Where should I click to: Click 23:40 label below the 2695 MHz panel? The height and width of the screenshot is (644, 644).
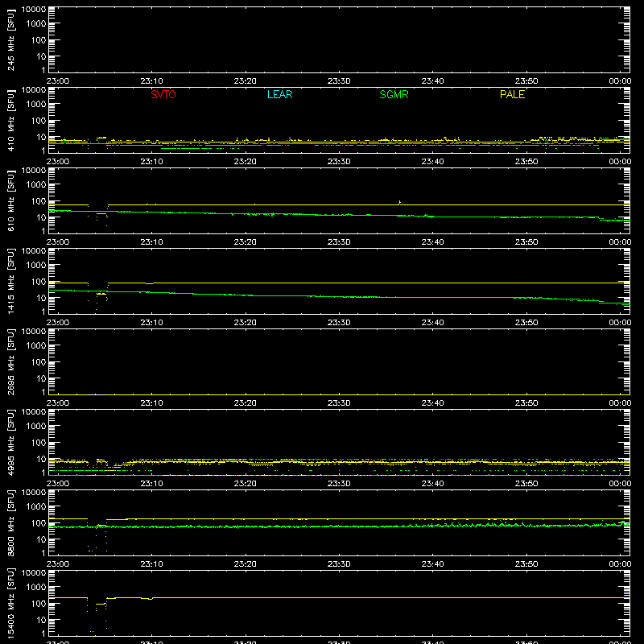tap(432, 403)
